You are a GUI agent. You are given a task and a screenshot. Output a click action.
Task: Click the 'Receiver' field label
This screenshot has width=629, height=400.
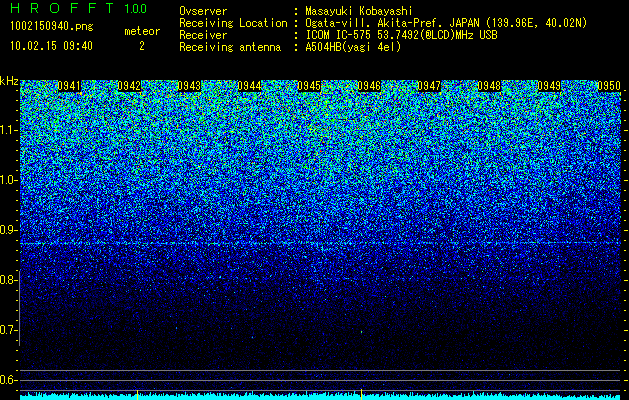(203, 35)
